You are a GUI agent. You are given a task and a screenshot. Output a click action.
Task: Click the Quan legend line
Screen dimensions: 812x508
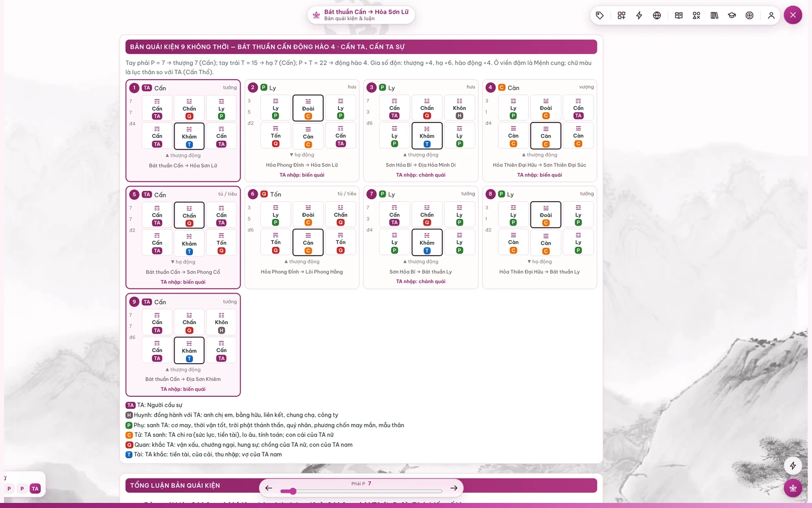(239, 445)
